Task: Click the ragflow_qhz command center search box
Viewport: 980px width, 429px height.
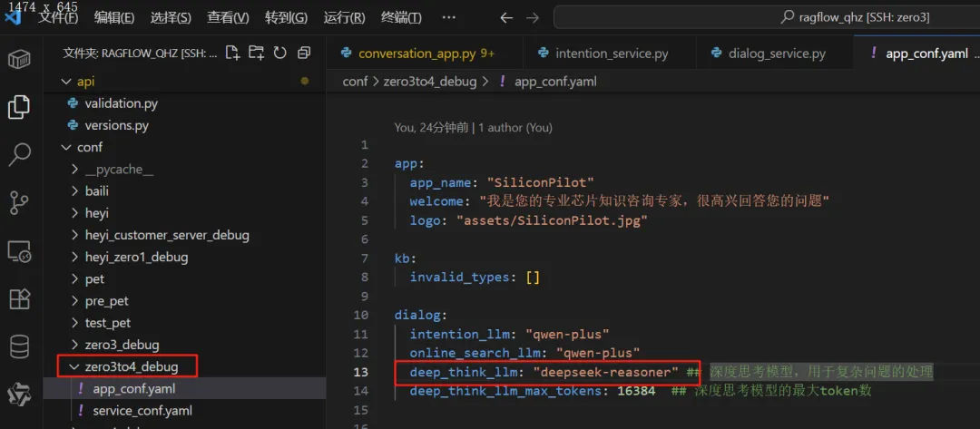Action: click(767, 17)
